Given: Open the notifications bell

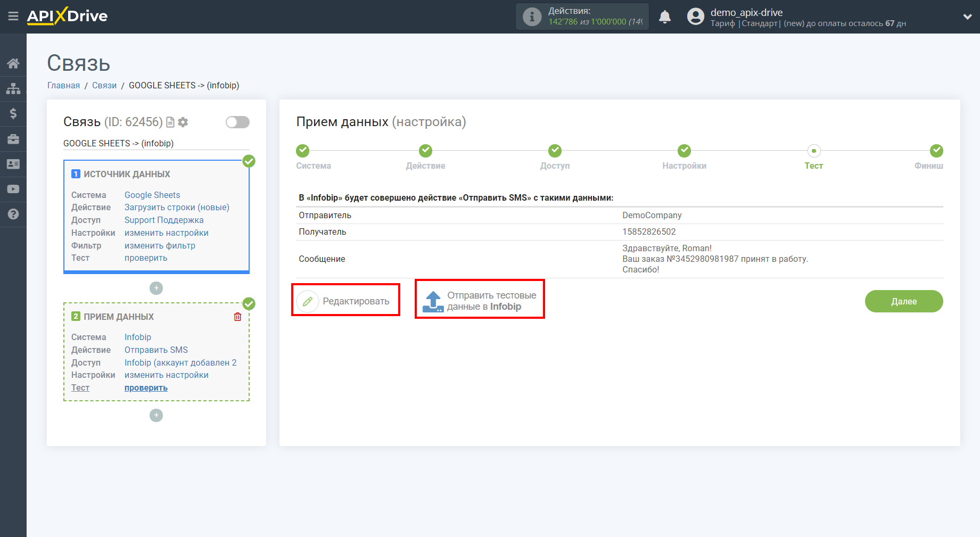Looking at the screenshot, I should [665, 16].
